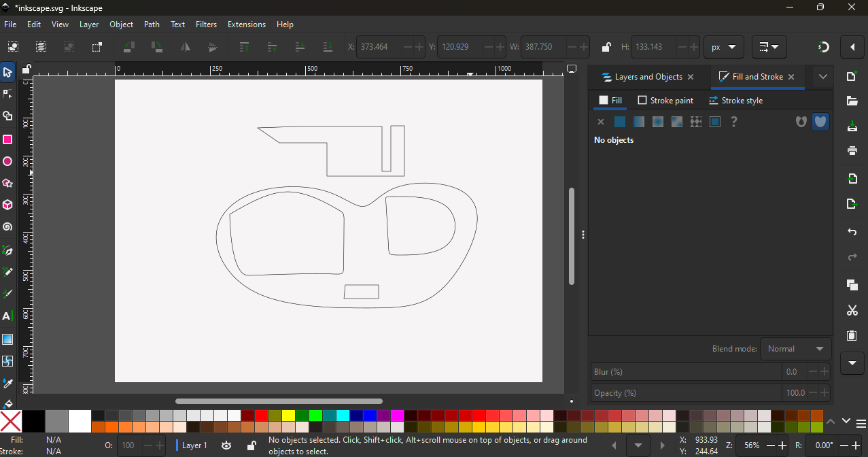
Task: Switch to the Stroke paint tab
Action: (x=665, y=101)
